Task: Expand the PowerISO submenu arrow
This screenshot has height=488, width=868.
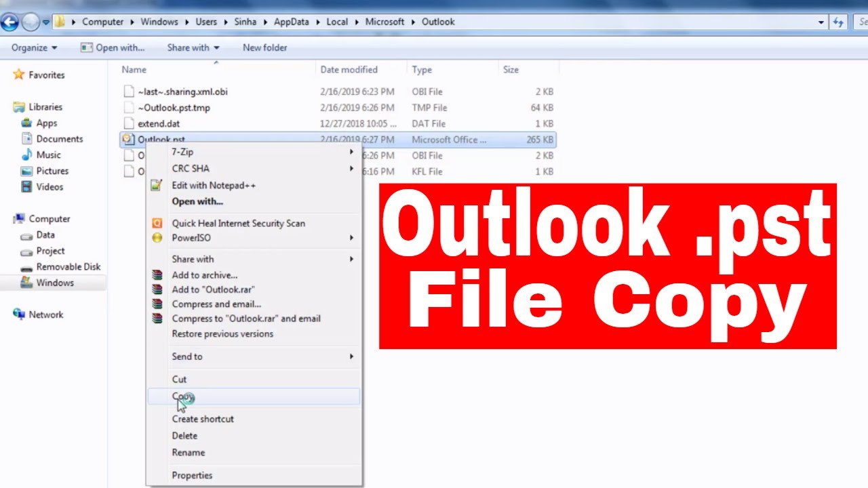Action: (x=351, y=238)
